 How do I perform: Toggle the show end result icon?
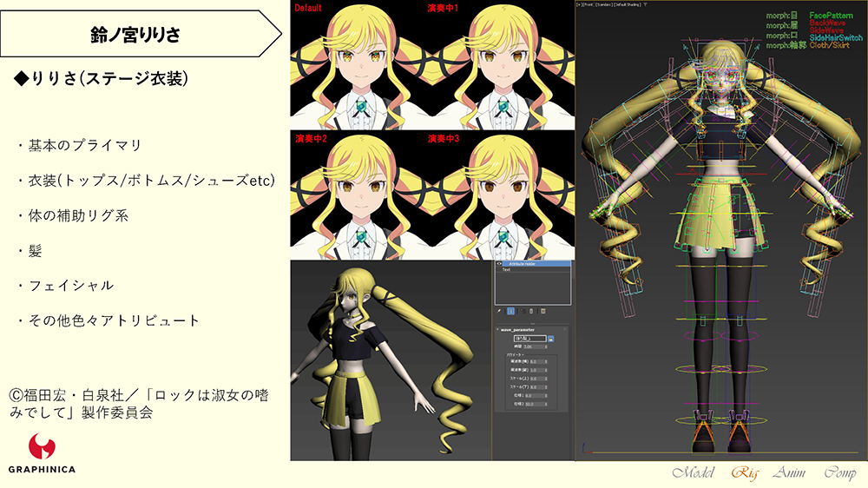pyautogui.click(x=510, y=310)
